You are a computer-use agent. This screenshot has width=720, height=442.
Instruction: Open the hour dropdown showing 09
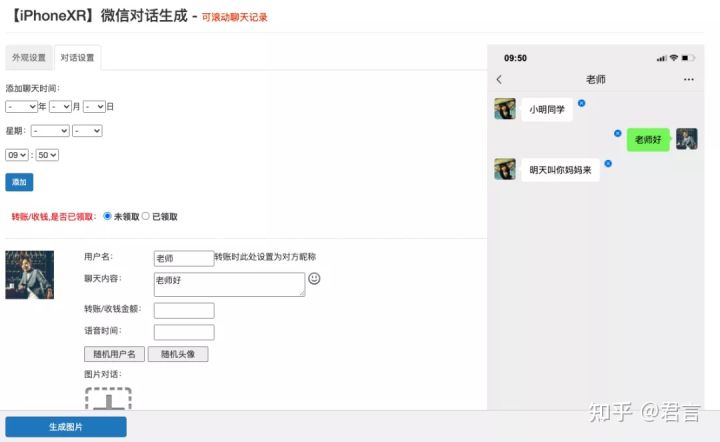point(17,155)
